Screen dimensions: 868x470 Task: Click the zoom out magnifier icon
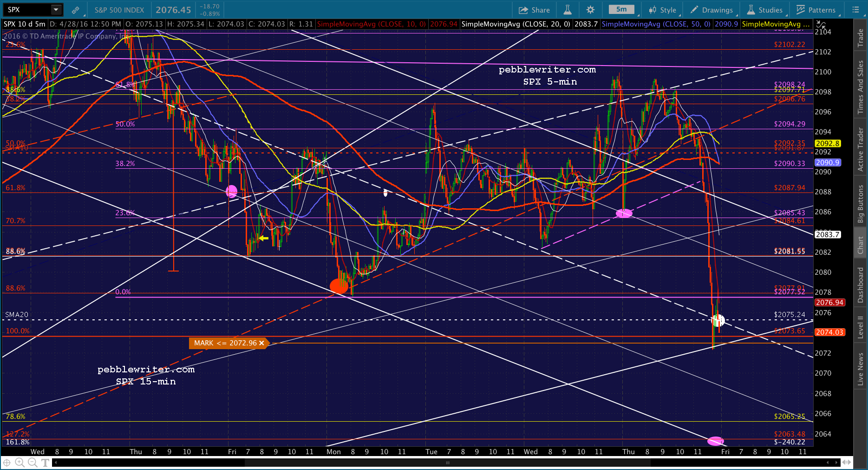tap(33, 462)
